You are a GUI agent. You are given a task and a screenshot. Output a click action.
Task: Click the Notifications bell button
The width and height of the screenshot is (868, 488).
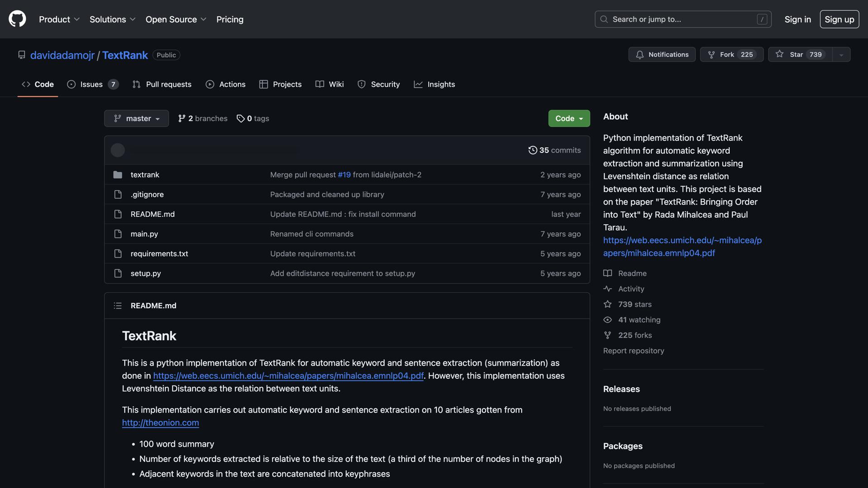(x=662, y=55)
